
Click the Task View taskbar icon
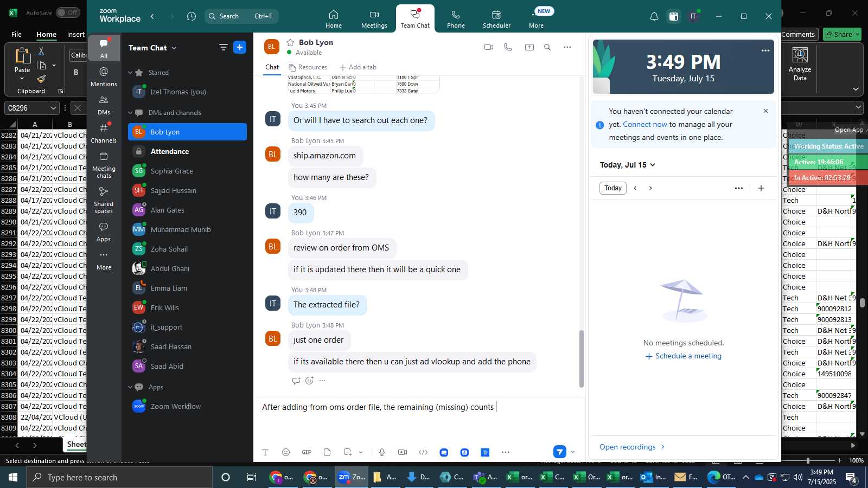click(x=251, y=477)
